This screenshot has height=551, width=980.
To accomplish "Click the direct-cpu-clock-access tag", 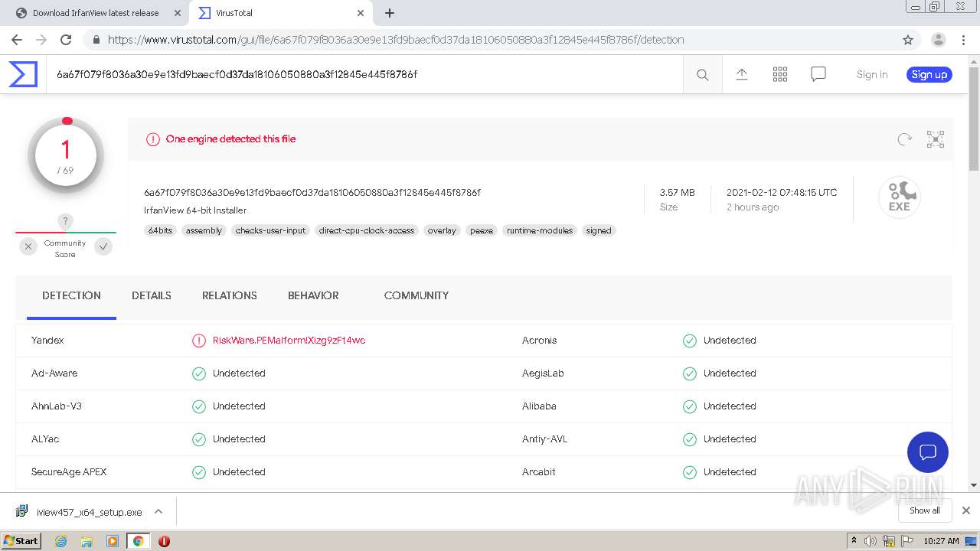I will (367, 230).
